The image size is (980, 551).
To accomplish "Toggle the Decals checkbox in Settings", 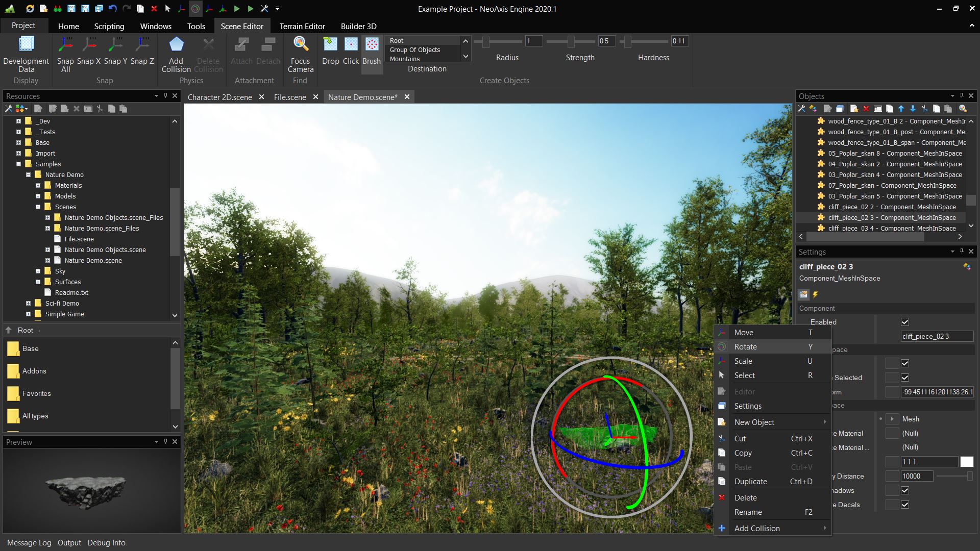I will coord(905,505).
